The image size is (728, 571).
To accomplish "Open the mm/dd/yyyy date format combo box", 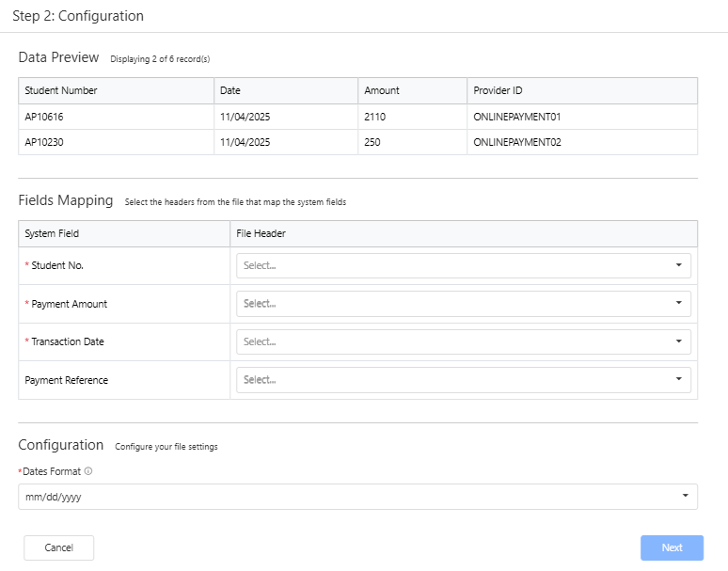I will tap(348, 497).
